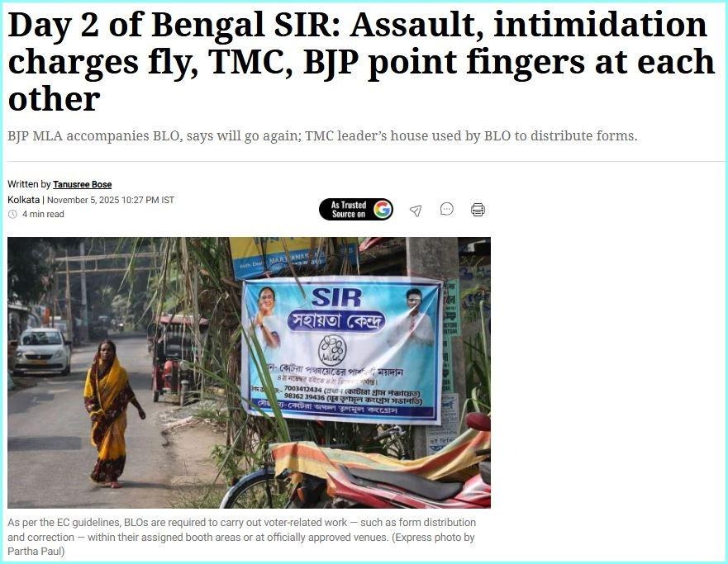Open the share paper-plane icon

[416, 211]
